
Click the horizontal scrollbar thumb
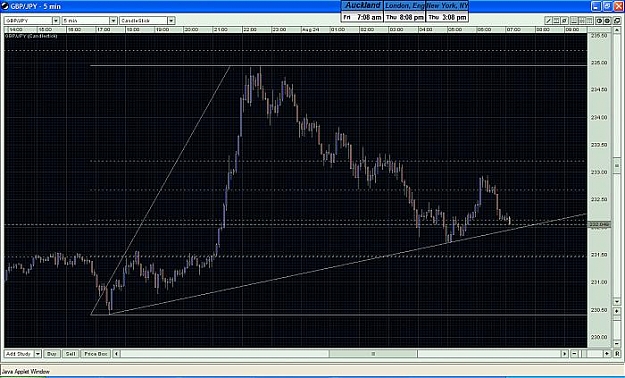coord(373,354)
